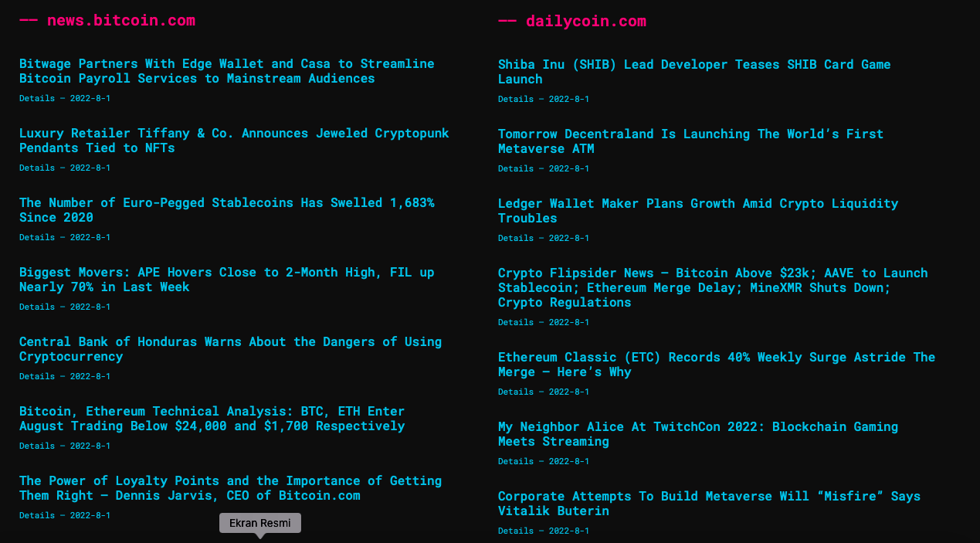
Task: Click Details under Ledger Wallet Maker headline
Action: (516, 239)
